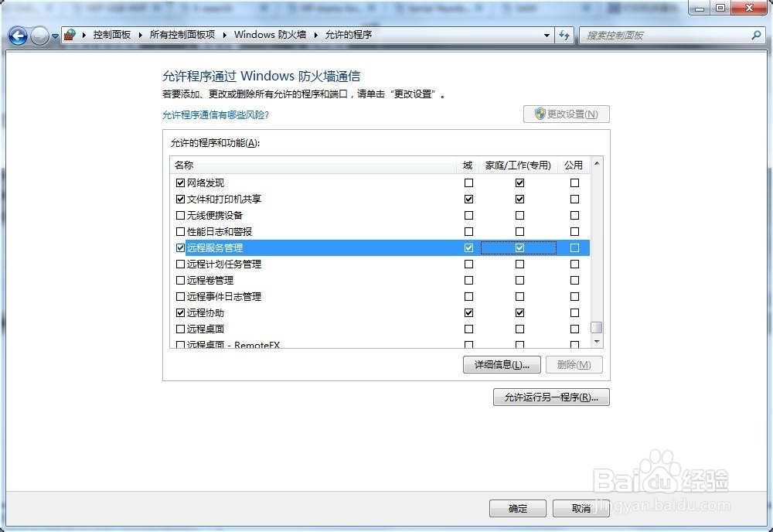773x532 pixels.
Task: Open the 控制面板 breadcrumb
Action: click(112, 35)
